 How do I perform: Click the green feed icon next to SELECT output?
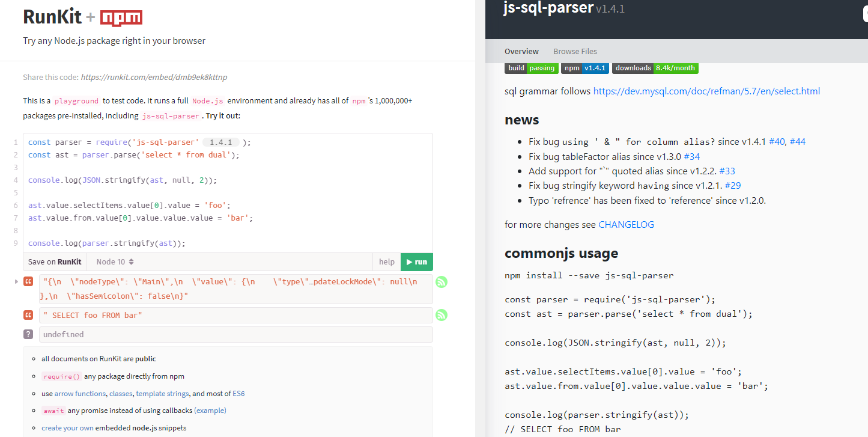coord(442,315)
